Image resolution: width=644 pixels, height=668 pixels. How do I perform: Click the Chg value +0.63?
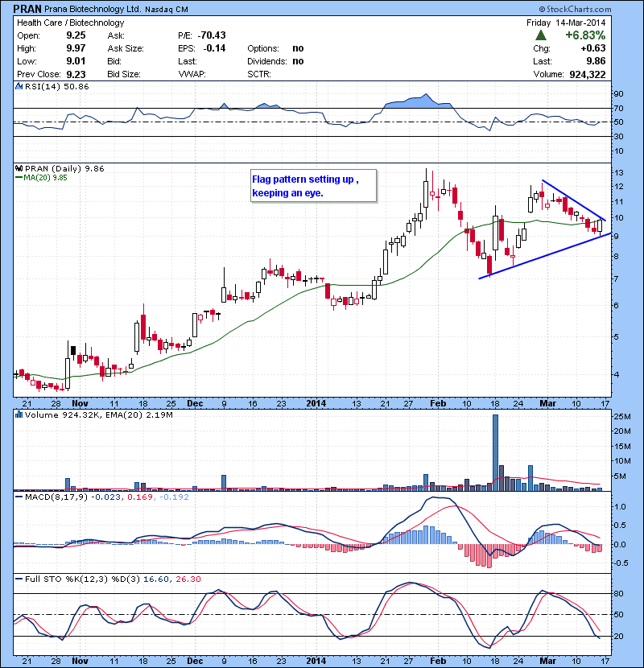(592, 48)
